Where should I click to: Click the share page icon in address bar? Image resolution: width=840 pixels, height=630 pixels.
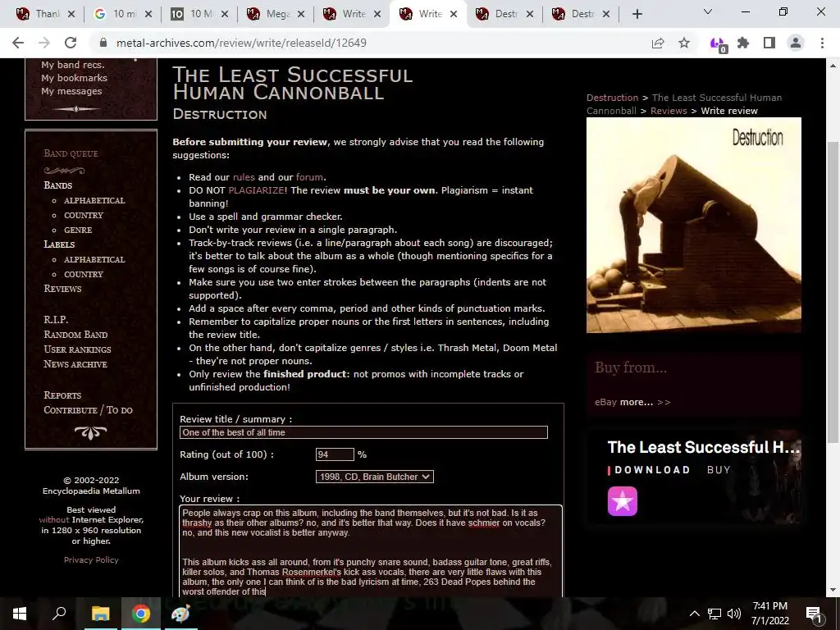point(658,43)
